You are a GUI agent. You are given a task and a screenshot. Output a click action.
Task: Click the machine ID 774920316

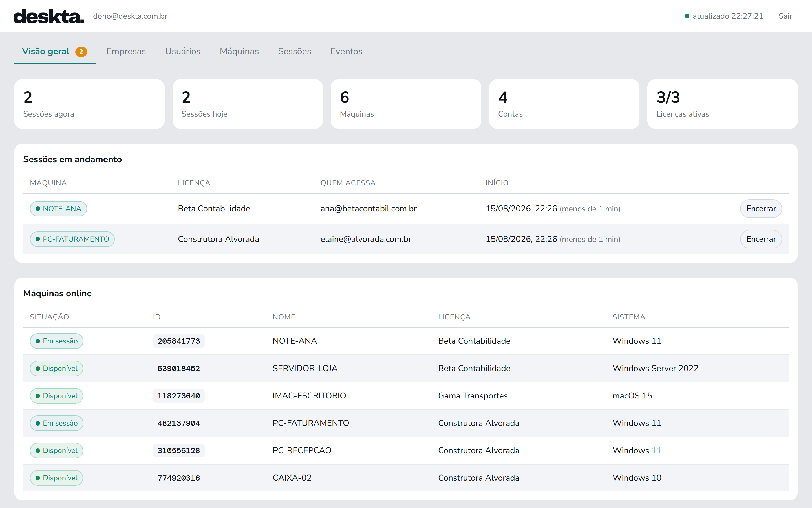pyautogui.click(x=178, y=478)
